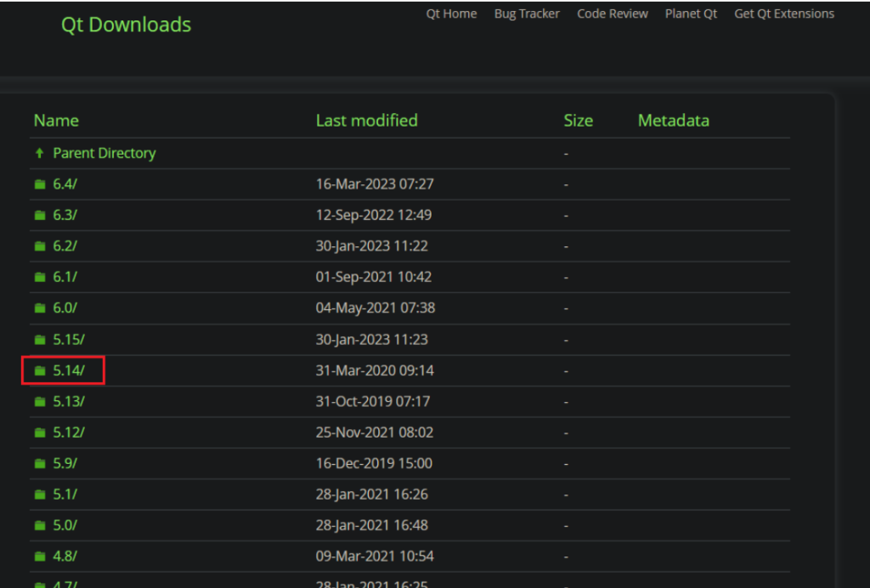Open Bug Tracker link

(x=527, y=14)
